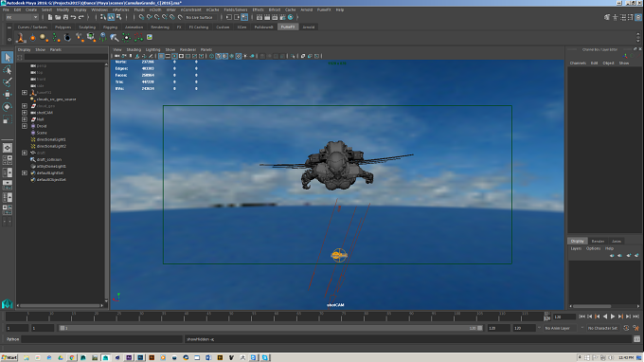Toggle snap to grids magnet
The image size is (644, 362).
pyautogui.click(x=141, y=17)
